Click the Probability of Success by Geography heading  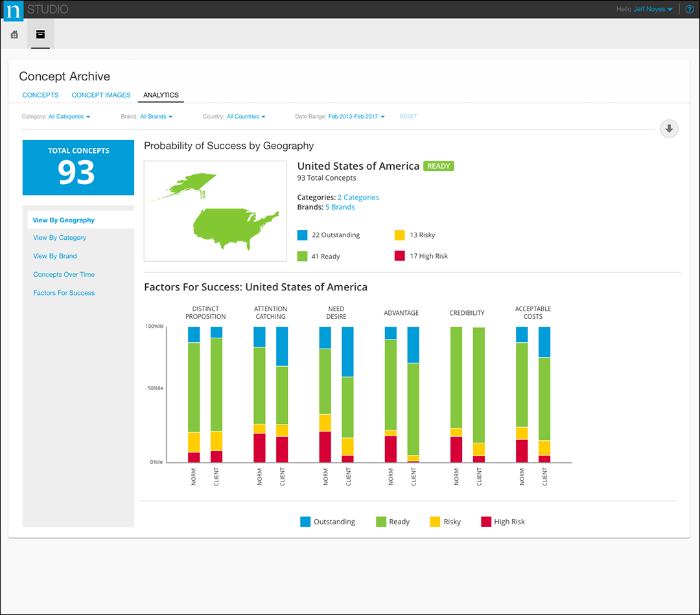click(x=229, y=146)
